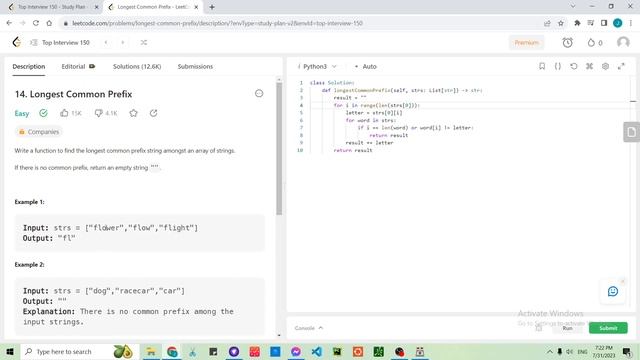Run the code
The width and height of the screenshot is (640, 360).
(567, 328)
